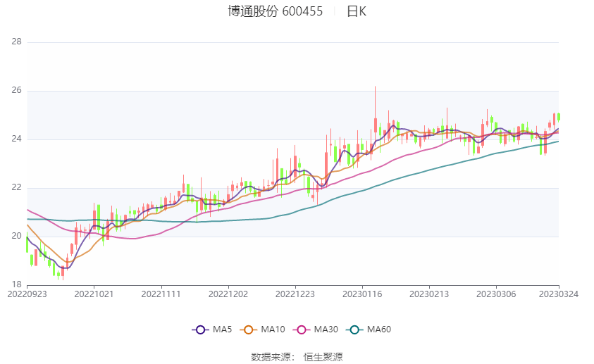Click the 20220923 date axis label
The width and height of the screenshot is (594, 364).
click(27, 294)
